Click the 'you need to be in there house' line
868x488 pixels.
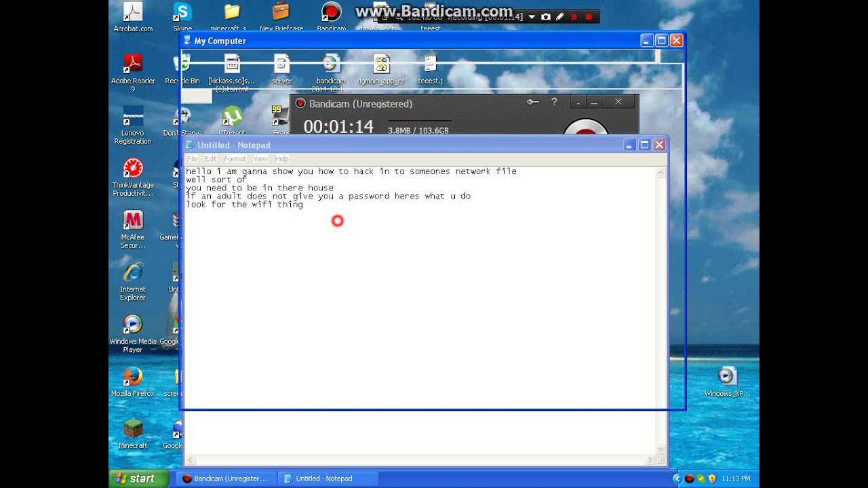(260, 188)
